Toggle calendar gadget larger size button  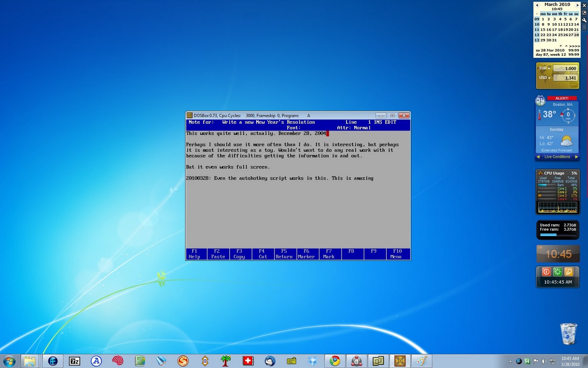pos(584,13)
